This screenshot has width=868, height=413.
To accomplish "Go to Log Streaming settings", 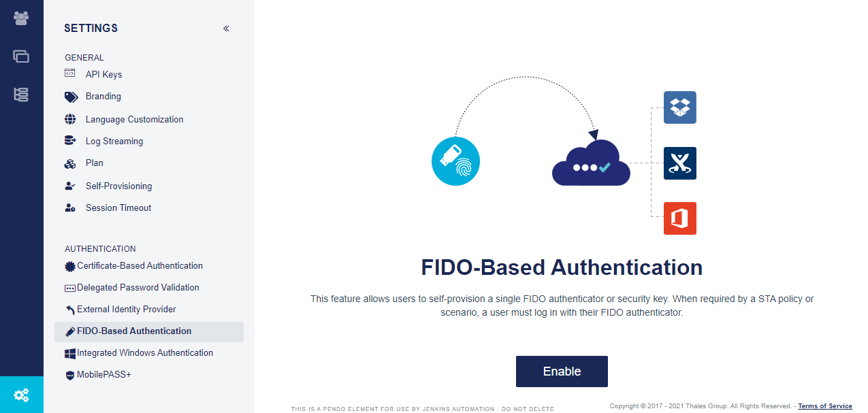I will click(x=114, y=142).
